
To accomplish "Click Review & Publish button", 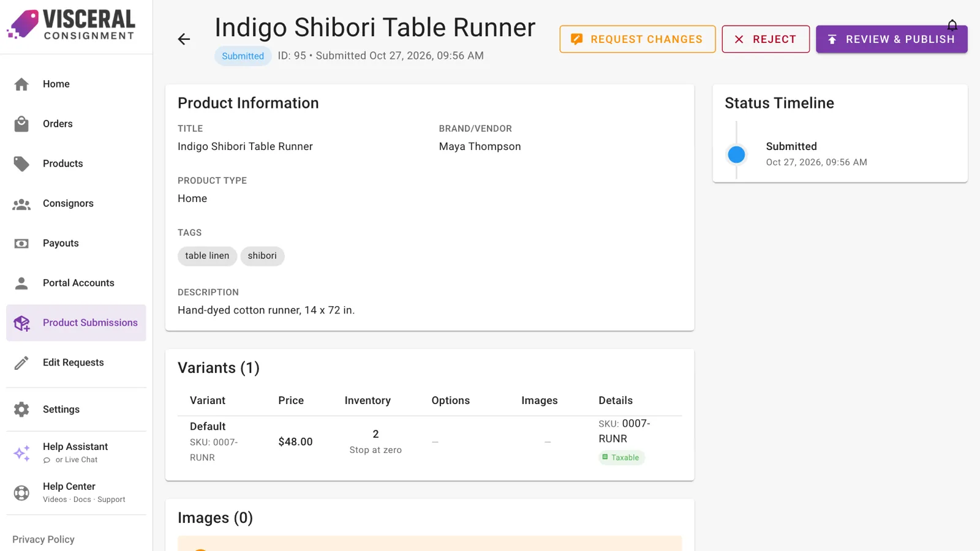I will pos(891,39).
